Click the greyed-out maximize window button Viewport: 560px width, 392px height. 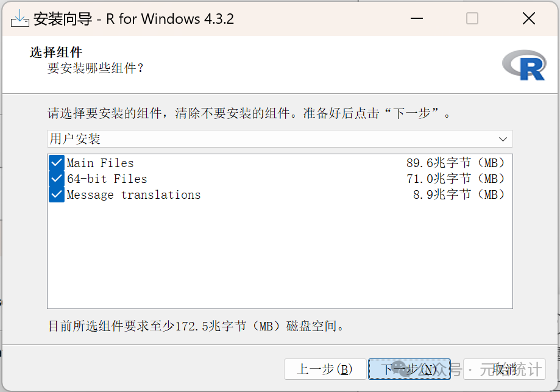click(472, 18)
